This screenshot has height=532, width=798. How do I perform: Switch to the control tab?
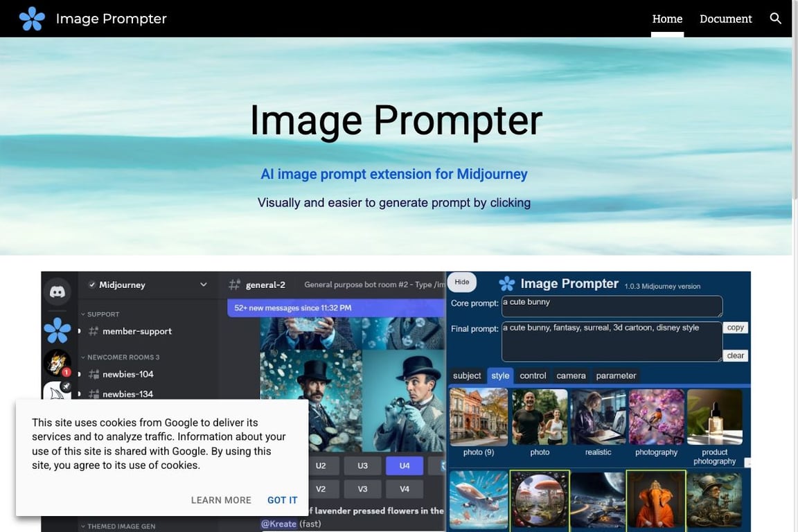tap(533, 375)
